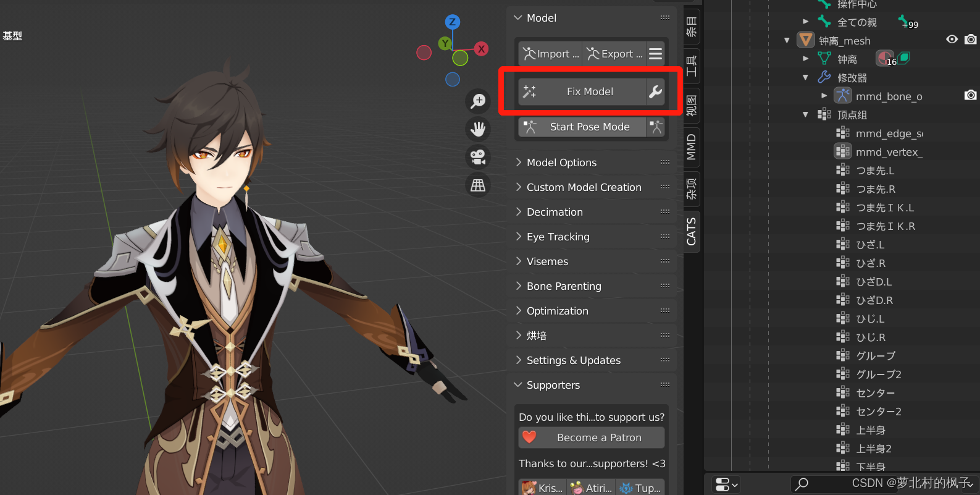Expand the 全ての親 bone item
Image resolution: width=980 pixels, height=495 pixels.
coord(805,22)
